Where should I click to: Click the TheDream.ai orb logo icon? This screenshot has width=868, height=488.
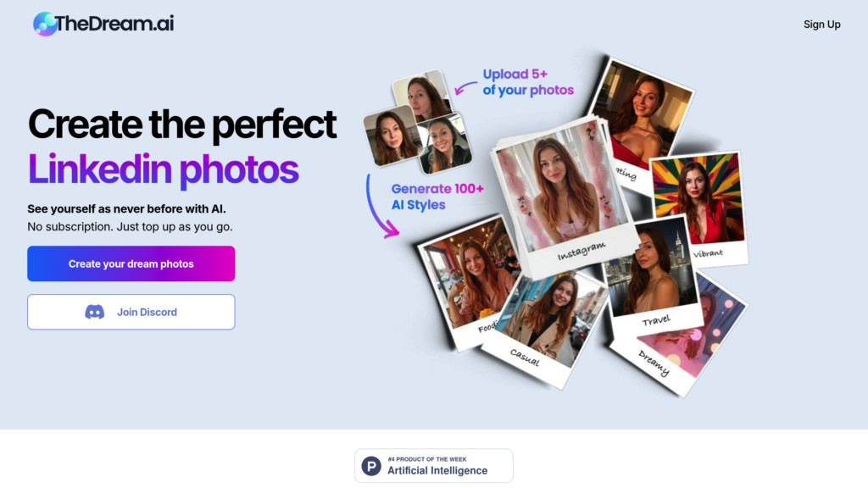(45, 24)
